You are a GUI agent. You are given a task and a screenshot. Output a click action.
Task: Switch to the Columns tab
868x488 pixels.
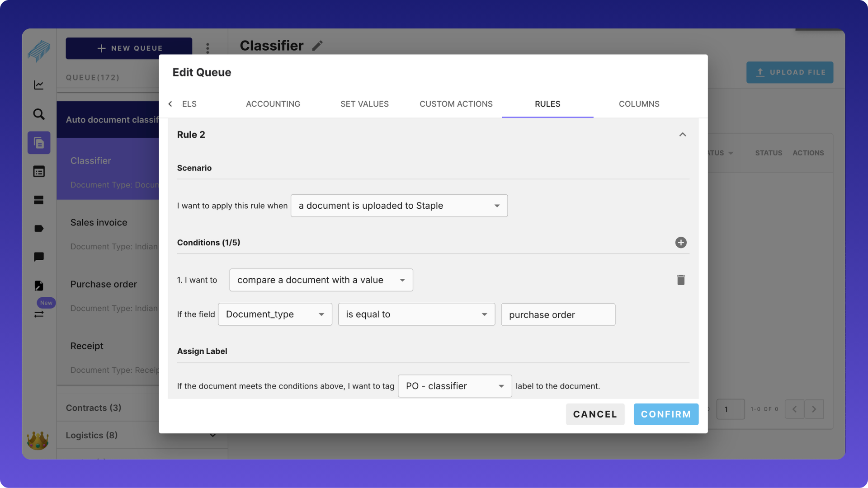click(639, 104)
